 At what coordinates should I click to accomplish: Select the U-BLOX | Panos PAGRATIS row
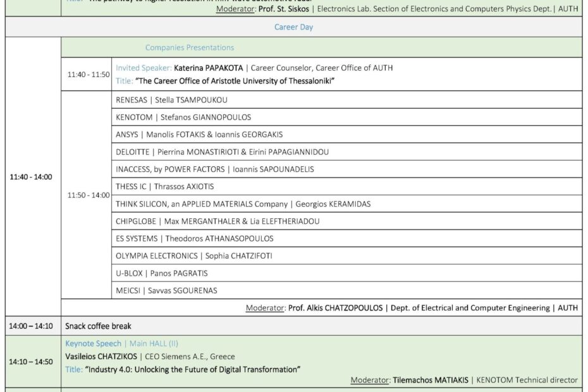pos(346,273)
